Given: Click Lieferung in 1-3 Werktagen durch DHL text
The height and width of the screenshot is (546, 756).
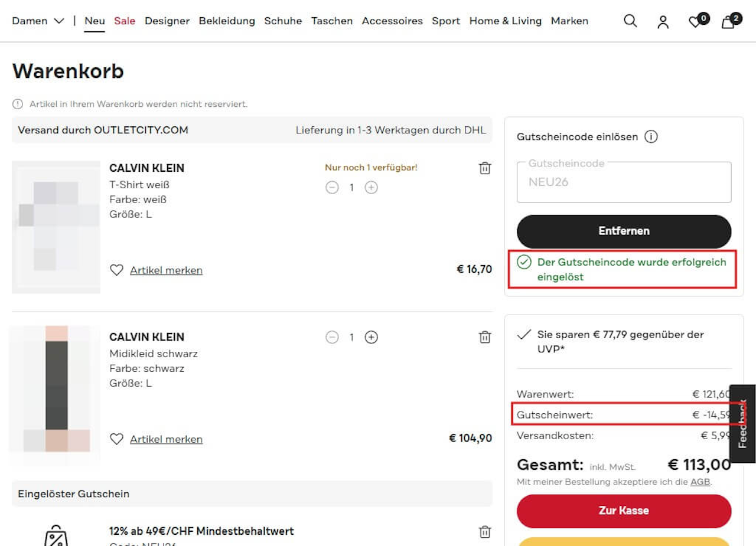Looking at the screenshot, I should 390,130.
